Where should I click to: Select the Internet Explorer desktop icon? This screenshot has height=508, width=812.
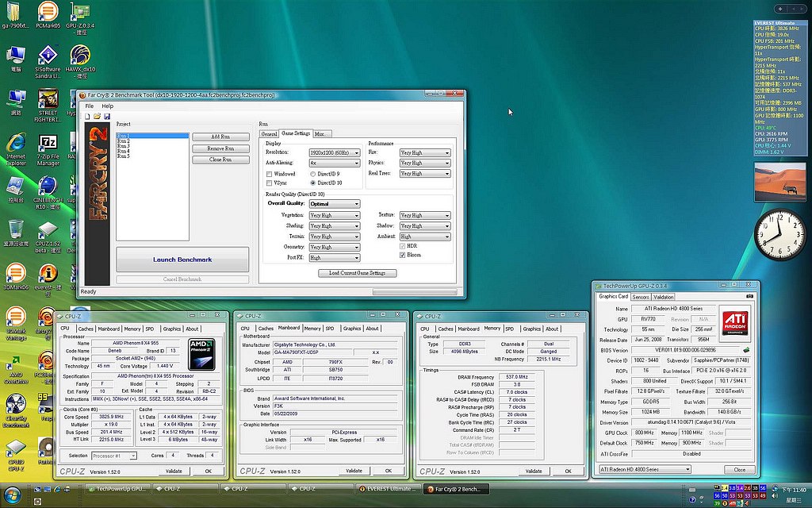(16, 149)
